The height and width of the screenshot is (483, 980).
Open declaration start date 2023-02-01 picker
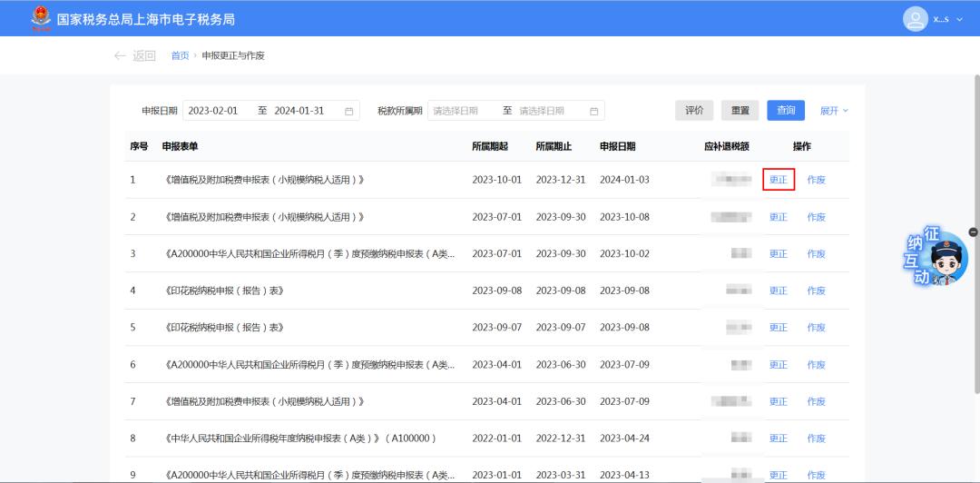tap(214, 111)
